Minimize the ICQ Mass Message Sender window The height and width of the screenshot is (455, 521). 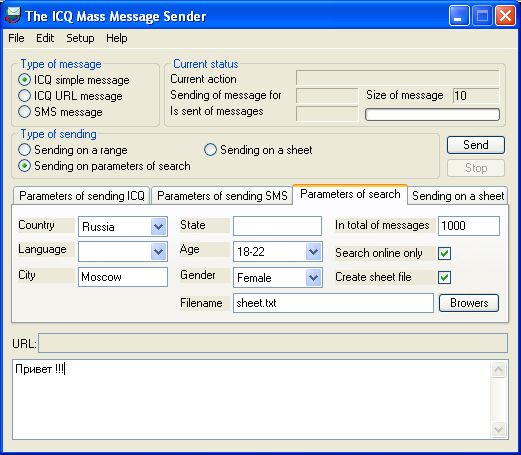459,16
